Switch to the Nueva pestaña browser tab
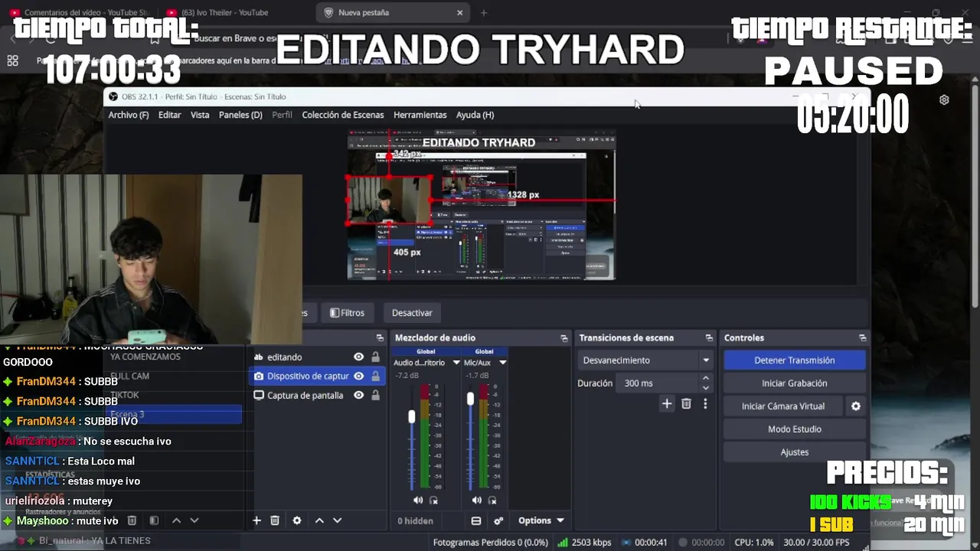Viewport: 980px width, 551px height. coord(393,12)
